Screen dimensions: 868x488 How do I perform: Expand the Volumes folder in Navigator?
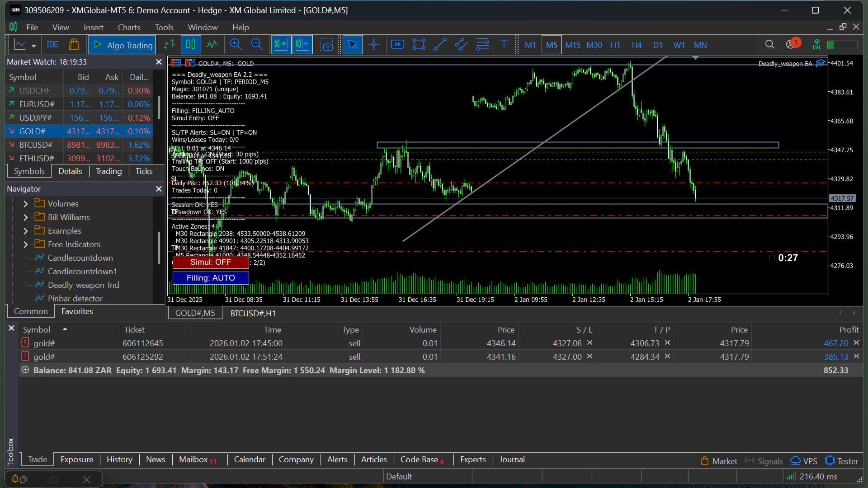(26, 204)
